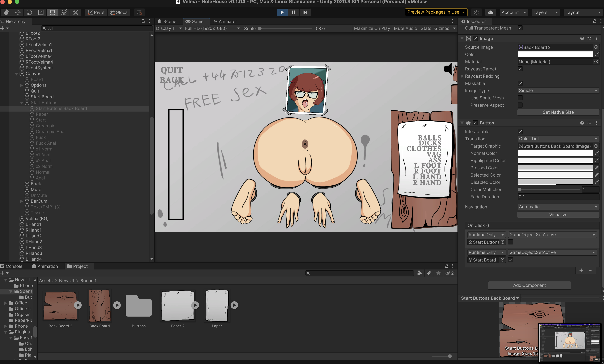This screenshot has height=364, width=604.
Task: Toggle the Interactable checkbox
Action: tap(520, 131)
